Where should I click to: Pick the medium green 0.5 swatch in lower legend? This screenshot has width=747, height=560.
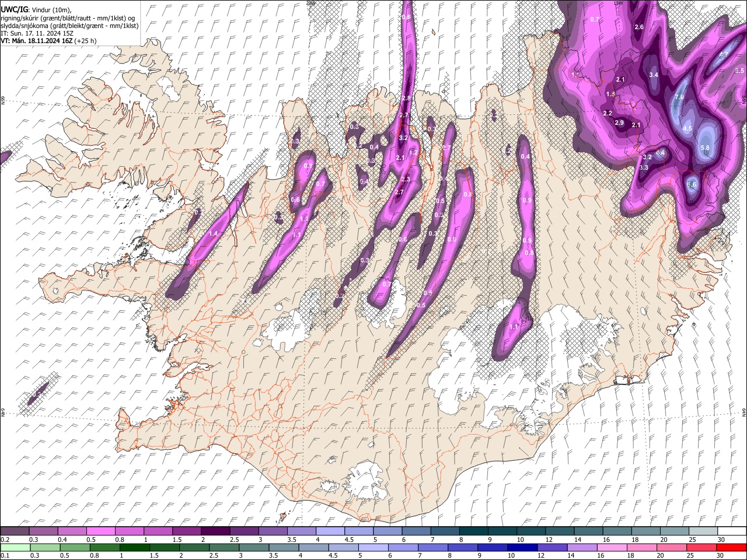pos(75,548)
